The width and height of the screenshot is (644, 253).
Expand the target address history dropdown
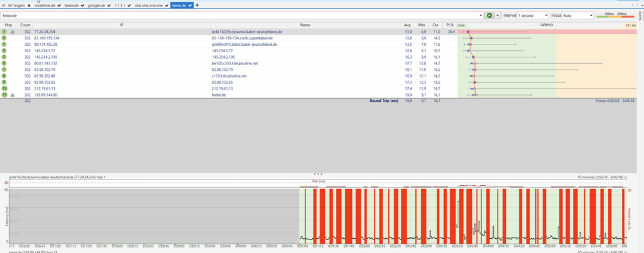coord(481,15)
